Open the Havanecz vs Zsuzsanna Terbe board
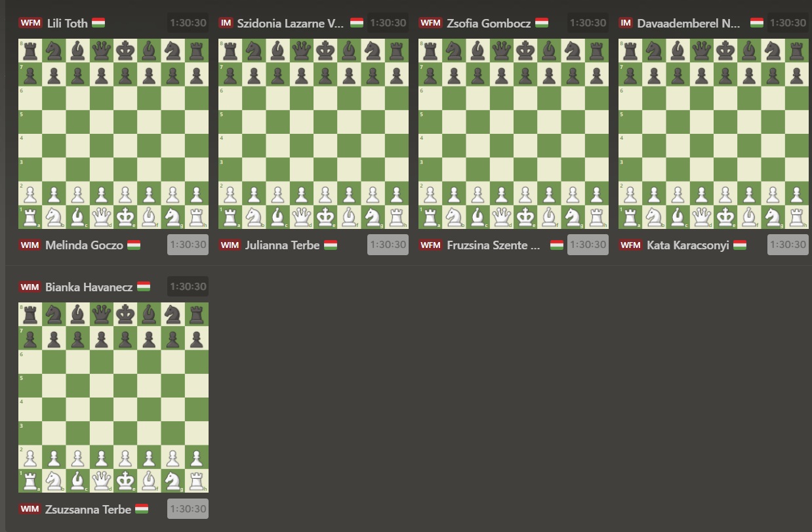The image size is (812, 532). point(113,397)
